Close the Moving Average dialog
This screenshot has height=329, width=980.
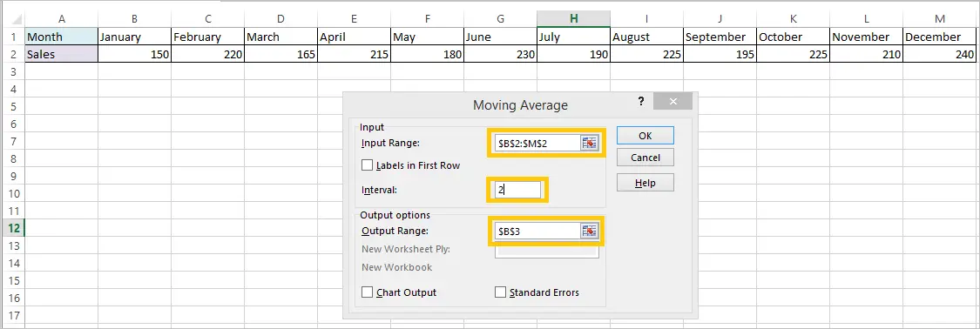(x=673, y=102)
